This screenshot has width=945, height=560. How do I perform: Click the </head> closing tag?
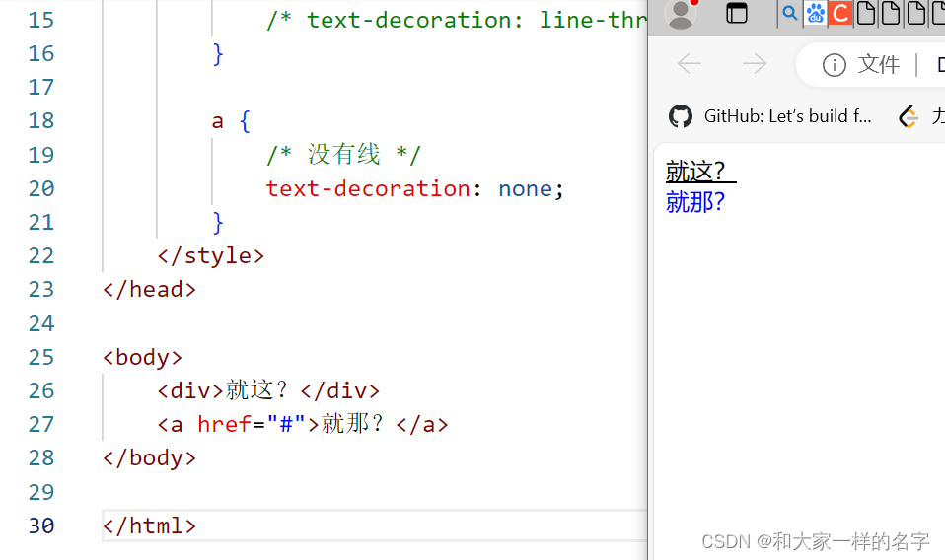tap(149, 290)
